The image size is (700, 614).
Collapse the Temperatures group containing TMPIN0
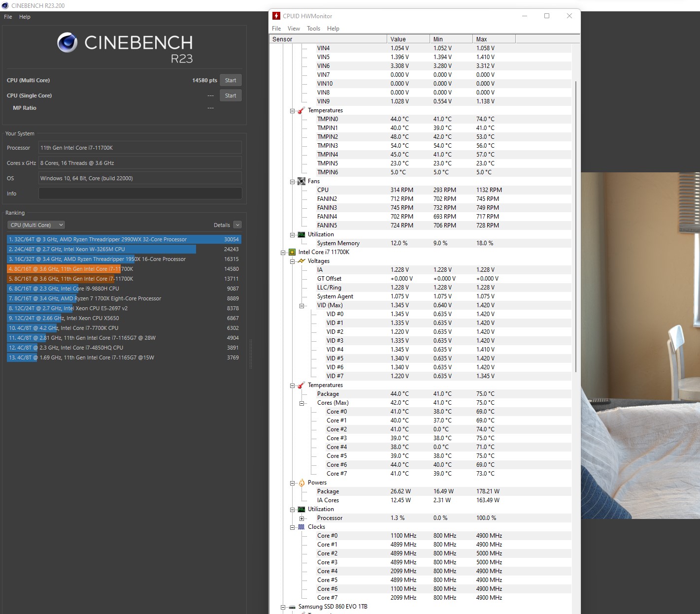(x=292, y=111)
